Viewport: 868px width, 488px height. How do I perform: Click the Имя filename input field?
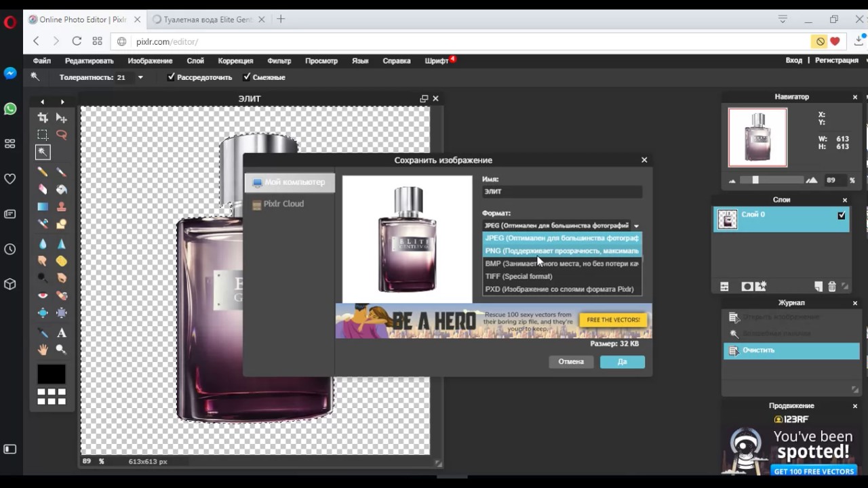(561, 192)
